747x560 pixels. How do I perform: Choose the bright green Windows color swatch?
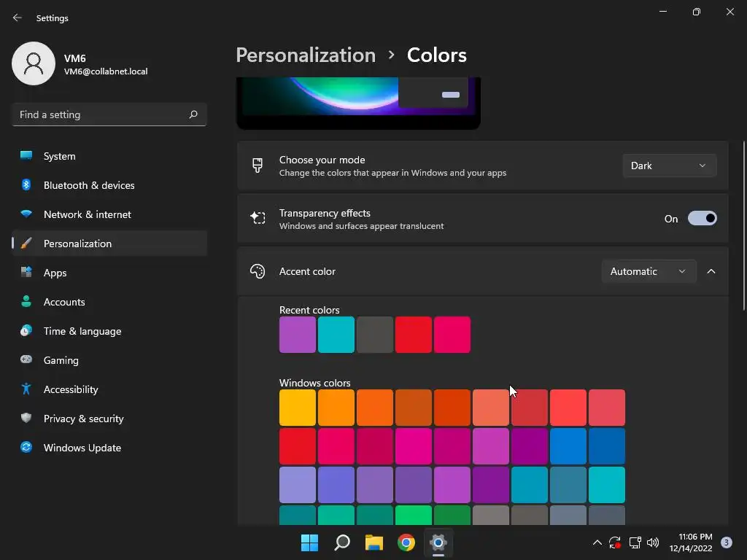[x=414, y=516]
